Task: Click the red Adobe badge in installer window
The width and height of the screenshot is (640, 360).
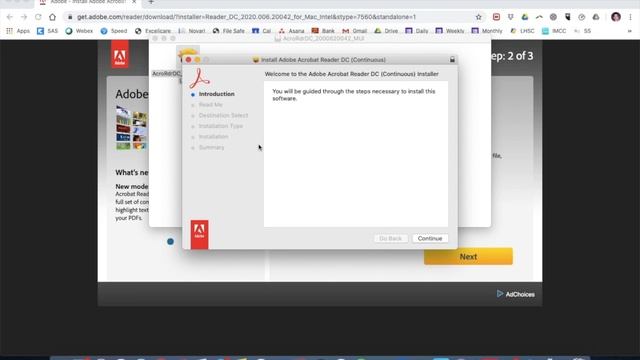Action: click(x=199, y=234)
